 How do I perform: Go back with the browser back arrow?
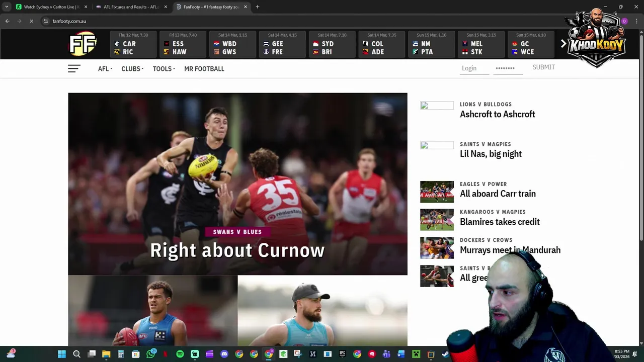coord(8,21)
